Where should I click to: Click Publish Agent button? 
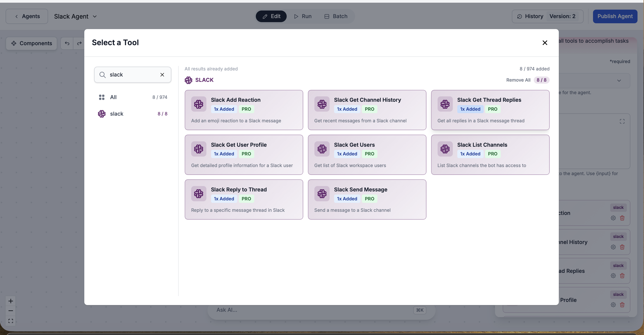click(x=615, y=16)
